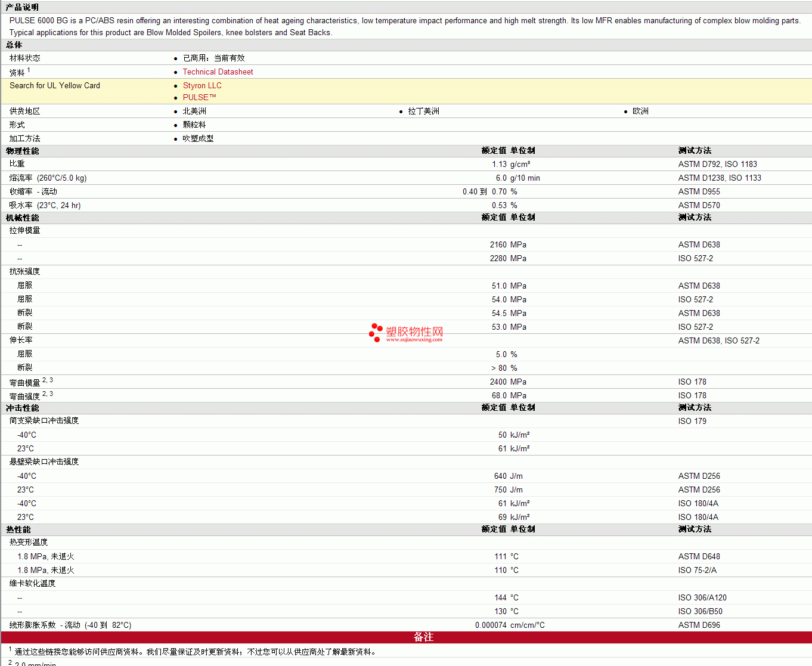Click the 热性能 section header

click(18, 529)
